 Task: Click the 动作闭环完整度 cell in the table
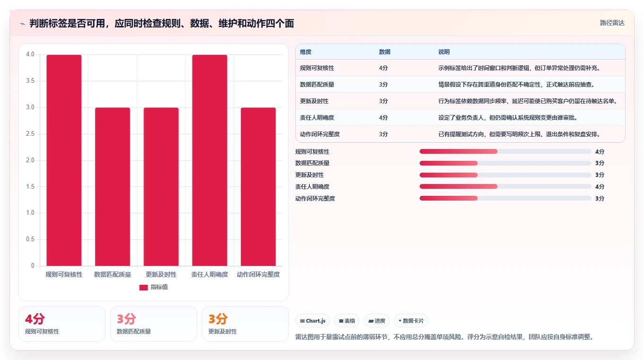point(320,134)
